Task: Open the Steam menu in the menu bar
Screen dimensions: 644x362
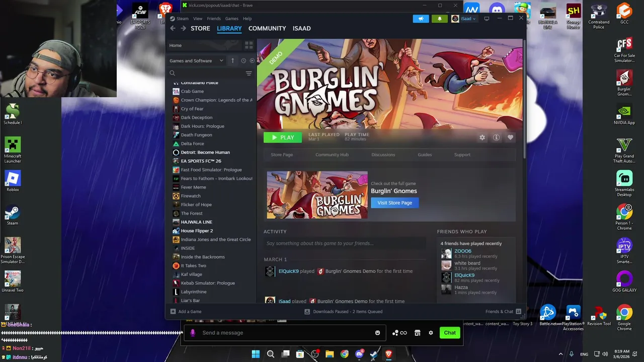Action: [183, 19]
